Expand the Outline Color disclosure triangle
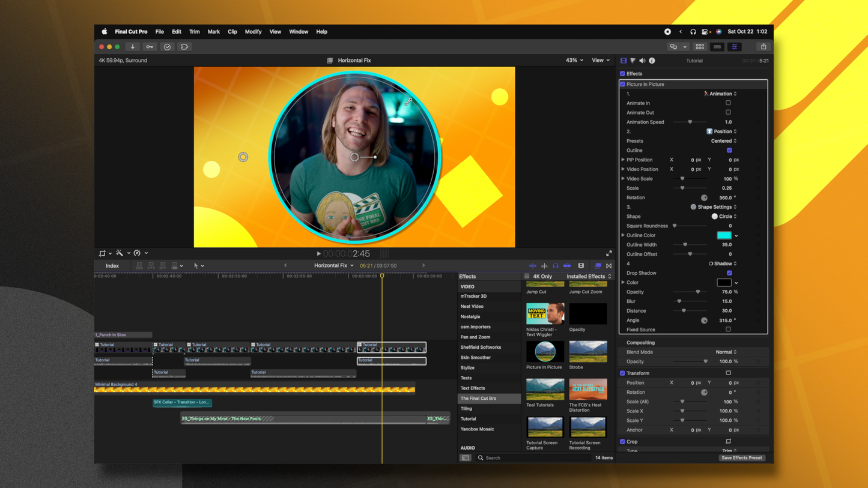Viewport: 868px width, 488px height. [624, 235]
